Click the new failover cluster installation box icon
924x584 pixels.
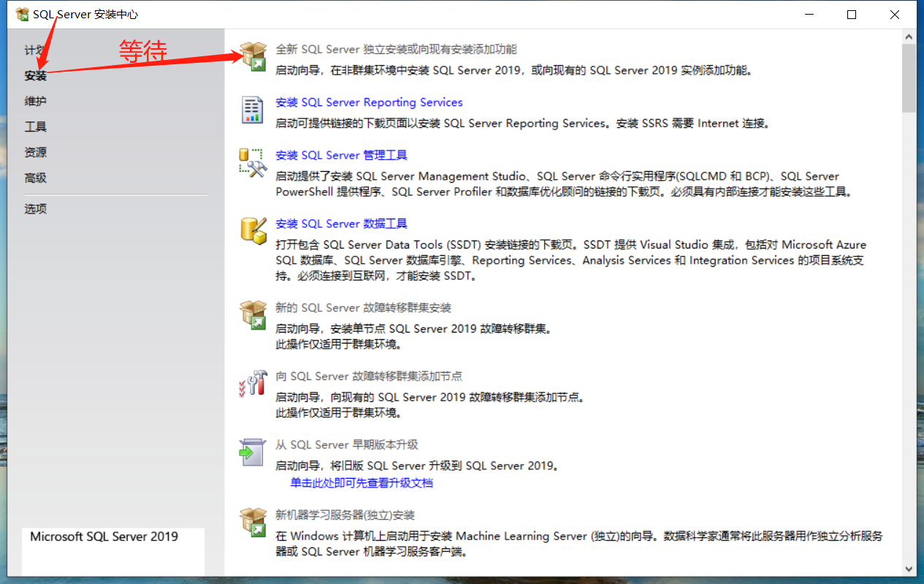click(253, 315)
